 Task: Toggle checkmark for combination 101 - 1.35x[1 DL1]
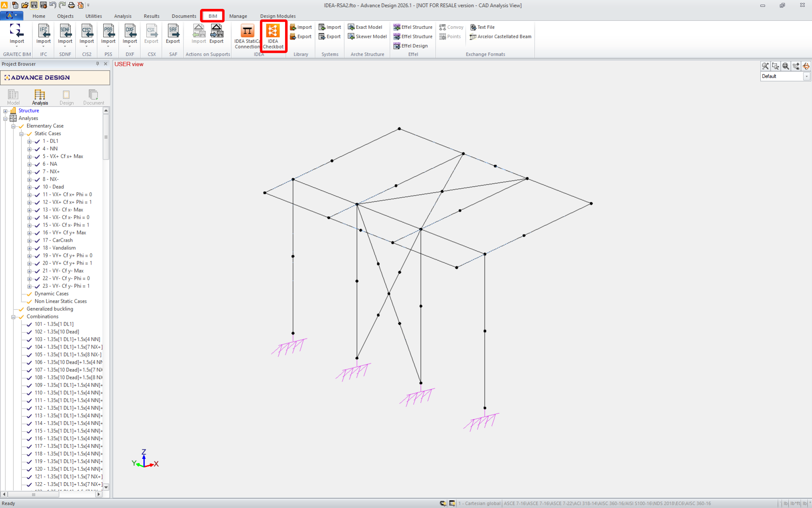[29, 324]
